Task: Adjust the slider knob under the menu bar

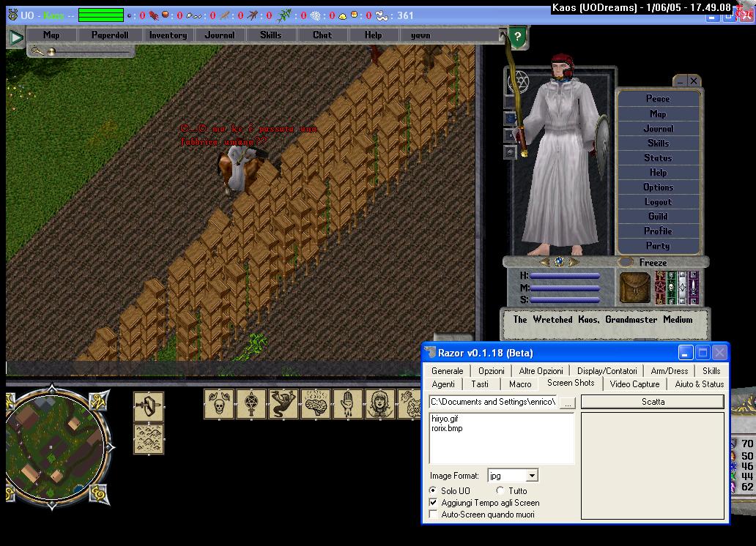Action: tap(51, 51)
